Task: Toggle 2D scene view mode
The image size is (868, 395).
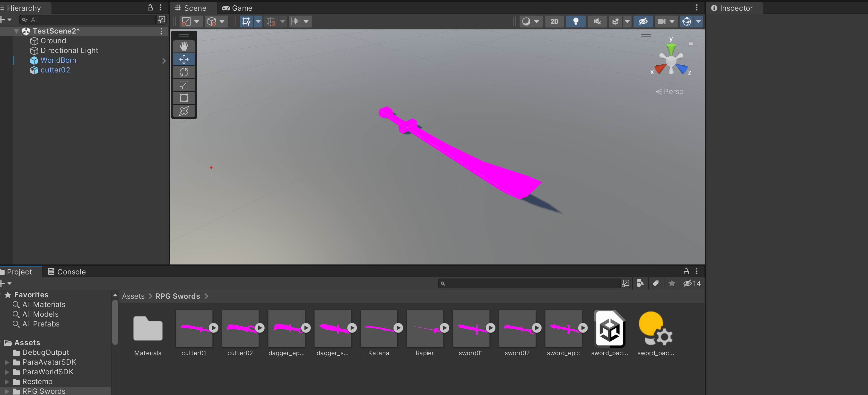Action: pyautogui.click(x=554, y=22)
